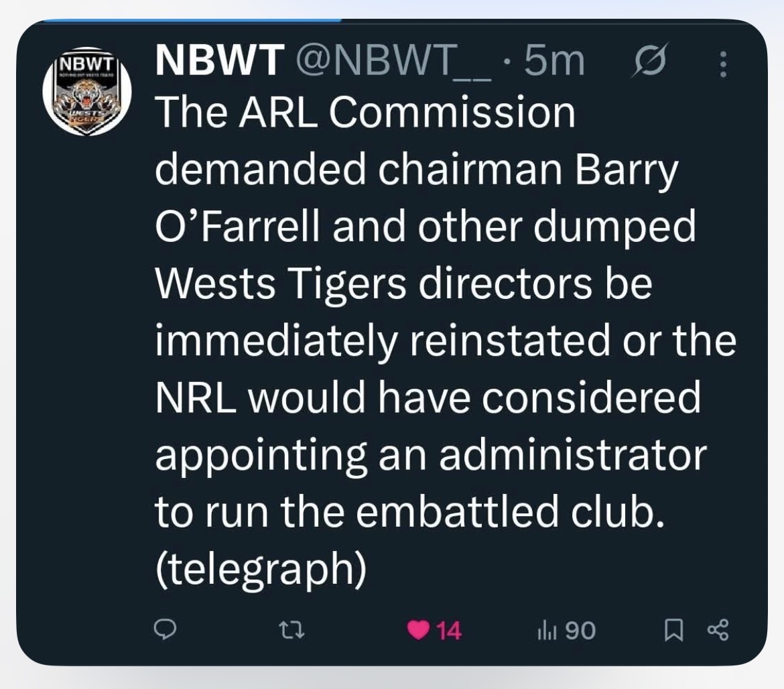The image size is (784, 689).
Task: Click the blue progress bar at top
Action: click(192, 20)
